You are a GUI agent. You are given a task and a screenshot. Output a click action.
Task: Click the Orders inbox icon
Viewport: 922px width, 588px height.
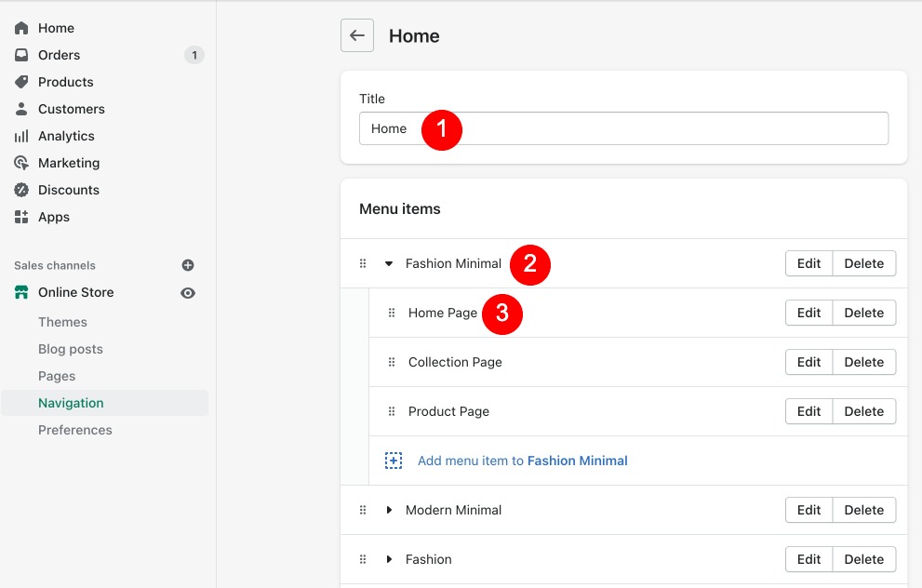coord(21,55)
